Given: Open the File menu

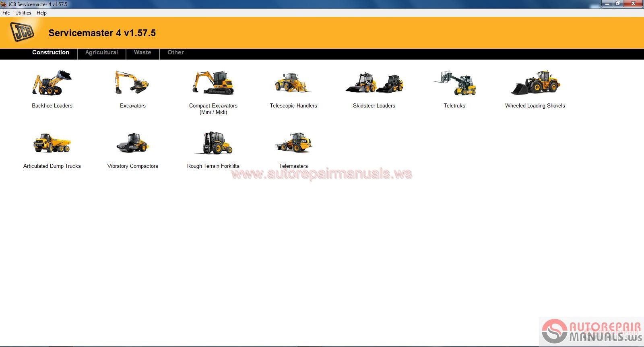Looking at the screenshot, I should [6, 13].
